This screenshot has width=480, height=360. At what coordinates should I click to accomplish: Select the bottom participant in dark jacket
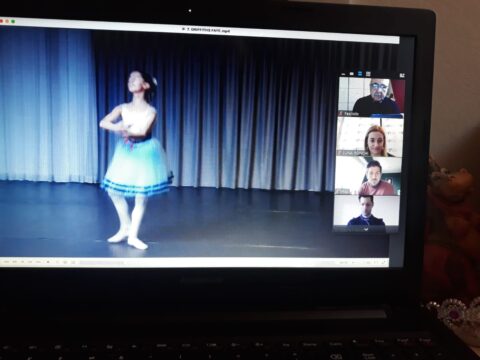[x=366, y=211]
